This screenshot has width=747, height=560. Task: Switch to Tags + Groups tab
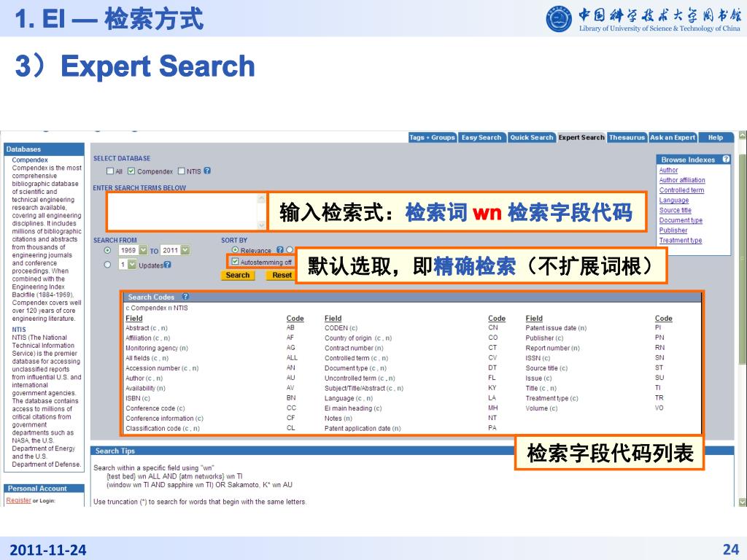point(432,138)
